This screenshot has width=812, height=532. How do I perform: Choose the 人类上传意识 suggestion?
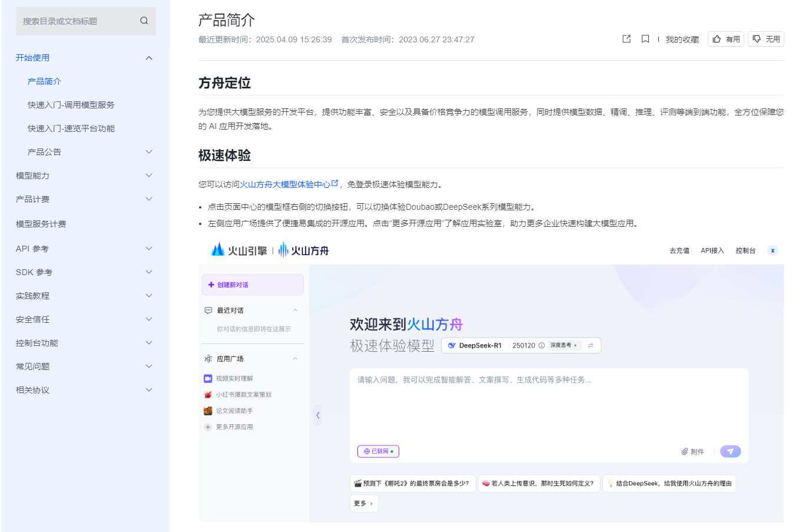(x=539, y=484)
